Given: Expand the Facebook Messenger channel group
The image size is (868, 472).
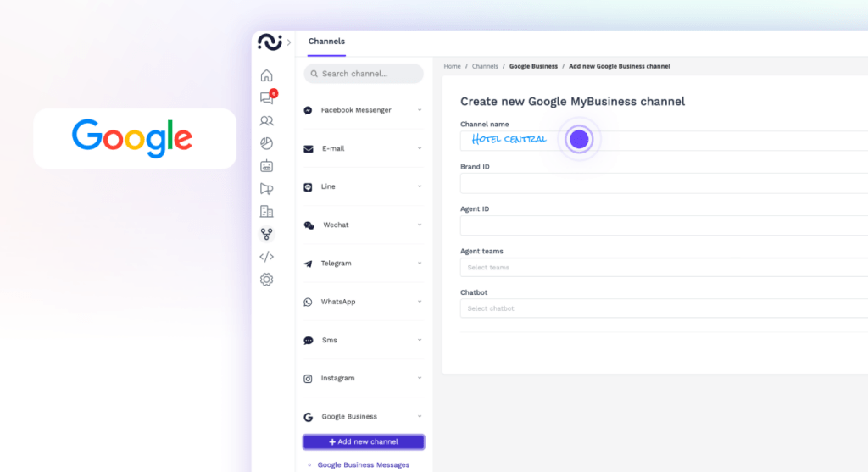Looking at the screenshot, I should (363, 110).
